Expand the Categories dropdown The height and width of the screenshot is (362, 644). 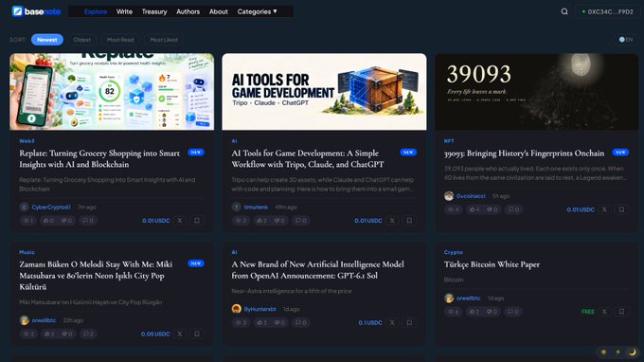(257, 11)
